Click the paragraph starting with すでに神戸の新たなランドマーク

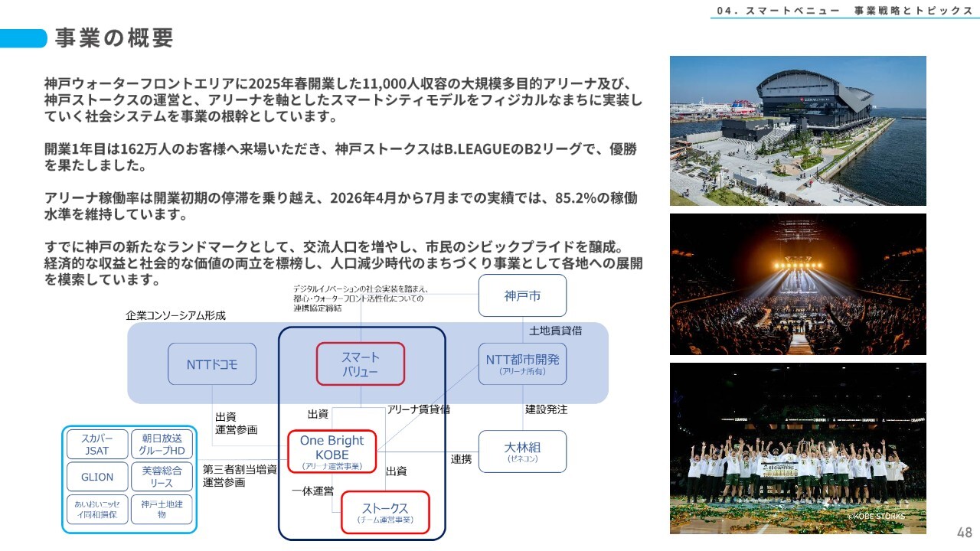pyautogui.click(x=344, y=263)
